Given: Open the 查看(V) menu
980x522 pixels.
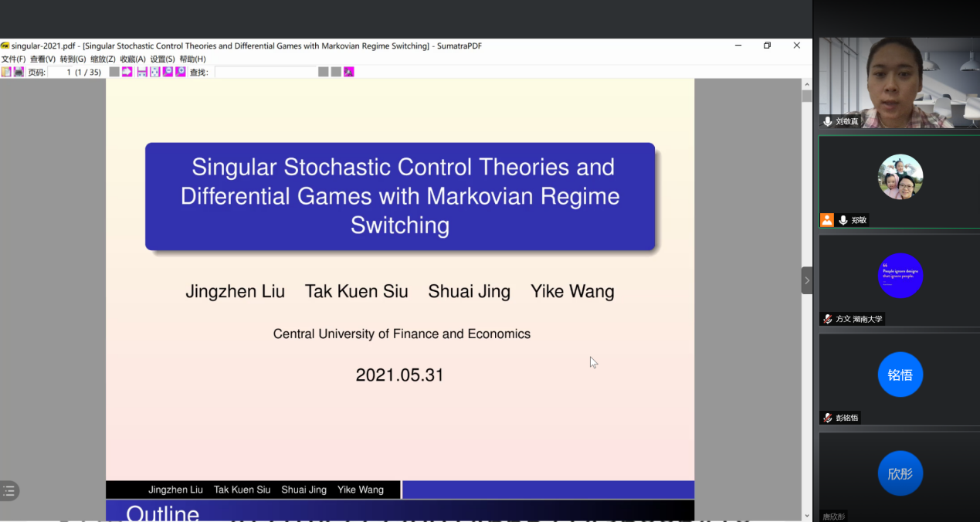Looking at the screenshot, I should coord(42,59).
